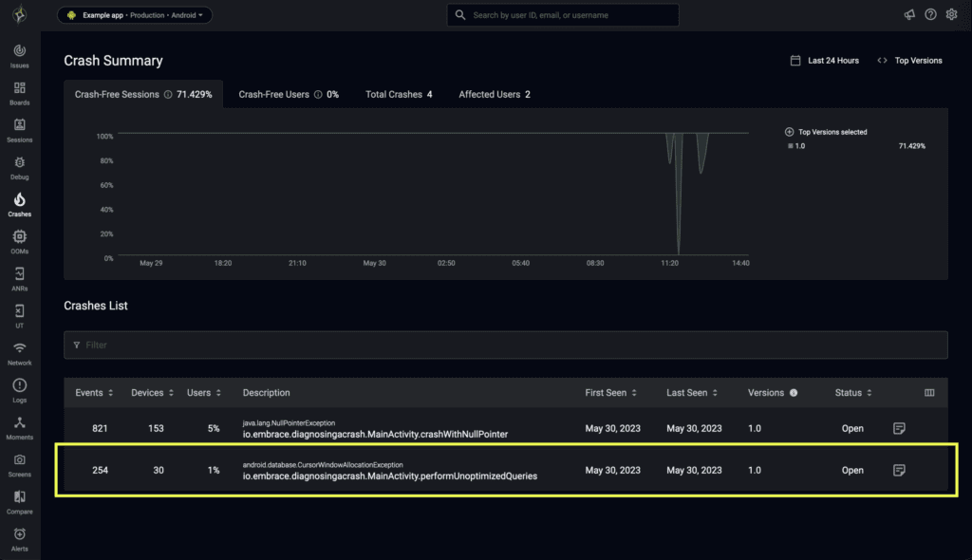Open the OOMs section
Screen dimensions: 972x560
coord(19,242)
